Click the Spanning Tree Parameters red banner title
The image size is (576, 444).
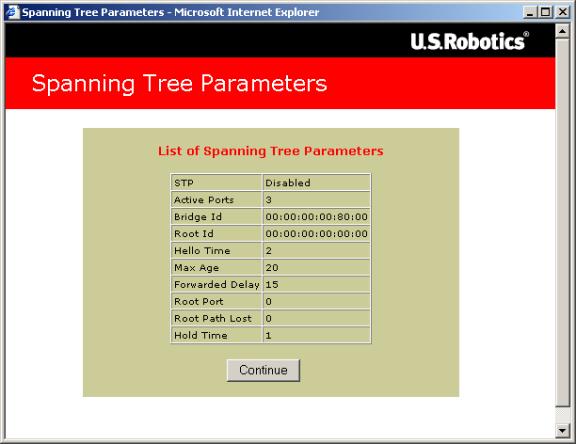179,83
